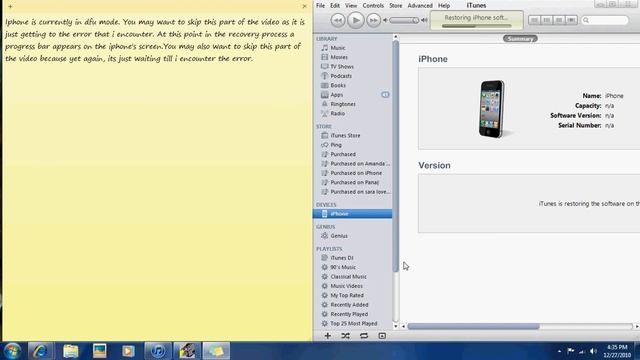Click the restoring iPhone progress bar
This screenshot has height=360, width=640.
tap(476, 26)
